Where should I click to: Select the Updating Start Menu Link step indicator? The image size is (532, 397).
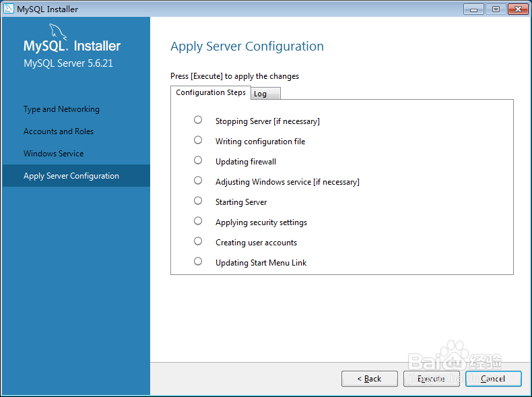[x=198, y=261]
